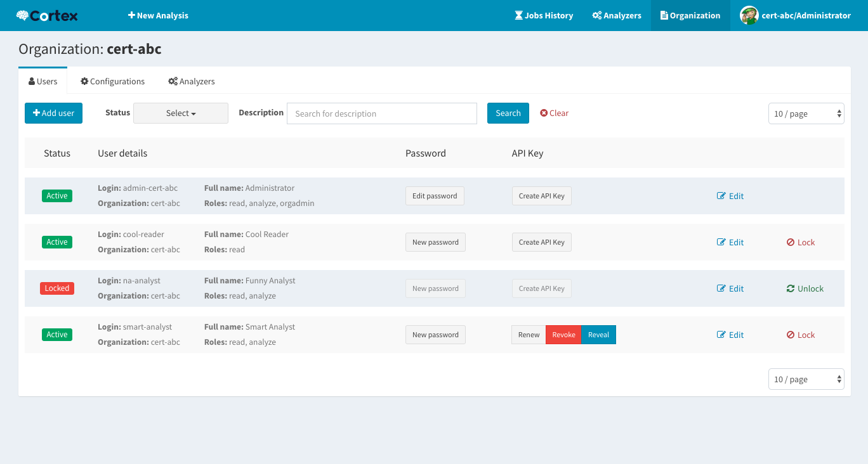
Task: Lock the cool-reader user
Action: pyautogui.click(x=800, y=242)
